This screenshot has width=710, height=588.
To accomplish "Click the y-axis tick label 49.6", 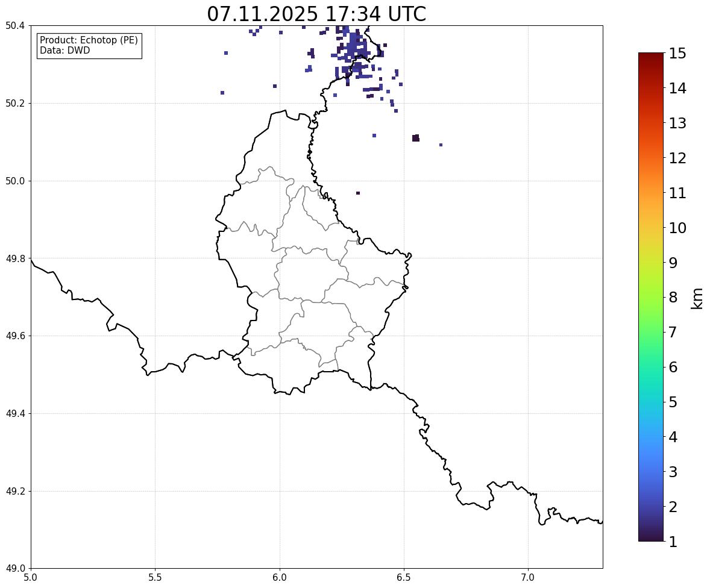I will (15, 336).
